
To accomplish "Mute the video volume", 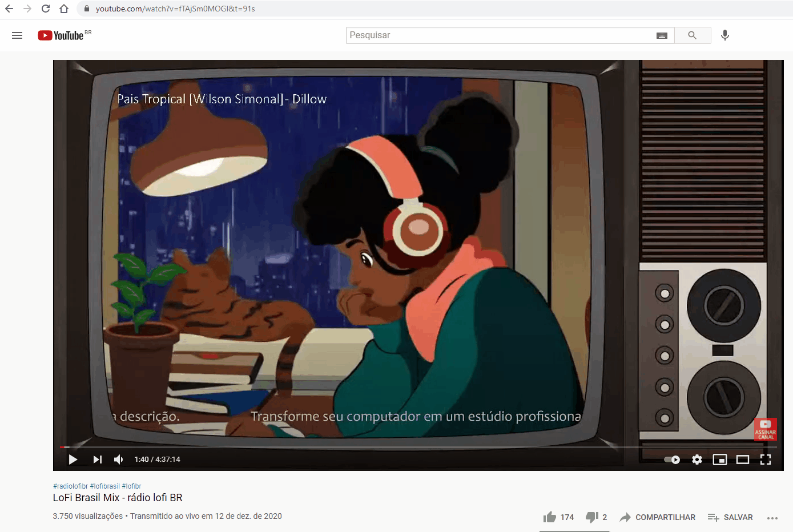I will click(x=119, y=460).
